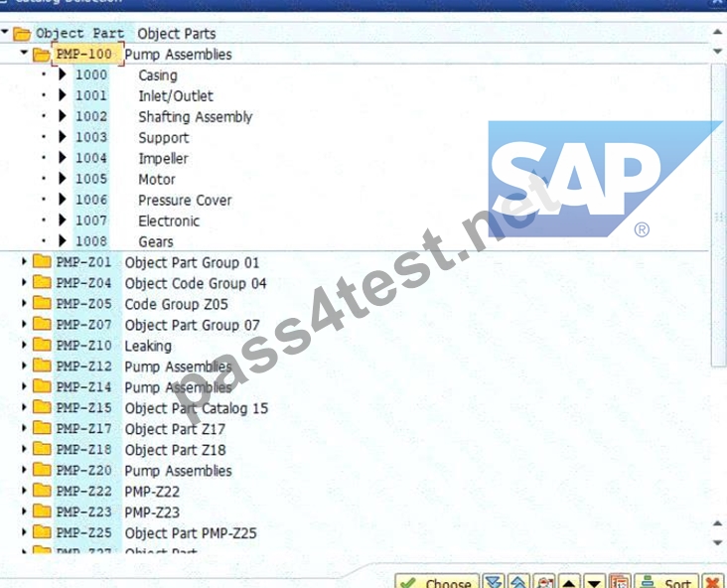727x588 pixels.
Task: Expand the 1001 Inlet/Outlet node
Action: pos(63,95)
